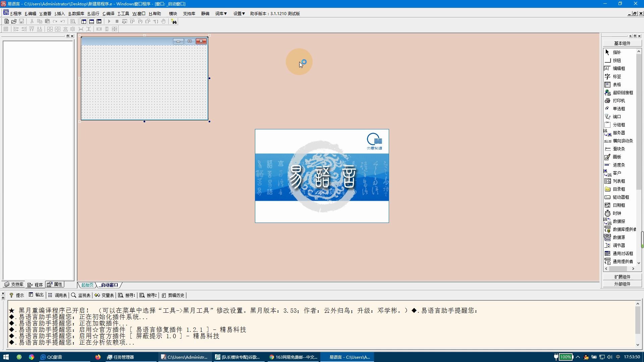Open the T.工具 menu

(123, 14)
